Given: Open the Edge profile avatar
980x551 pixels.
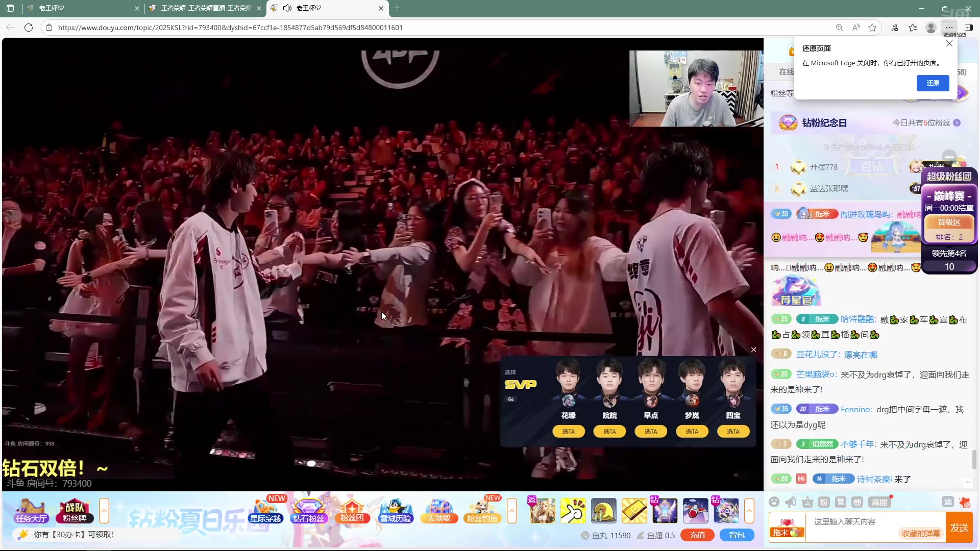Looking at the screenshot, I should point(931,28).
